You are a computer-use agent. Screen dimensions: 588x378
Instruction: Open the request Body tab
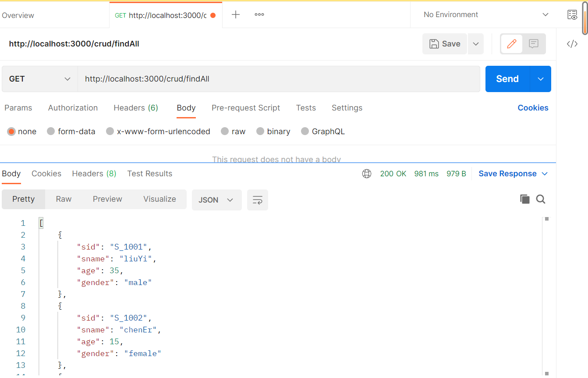click(x=186, y=108)
